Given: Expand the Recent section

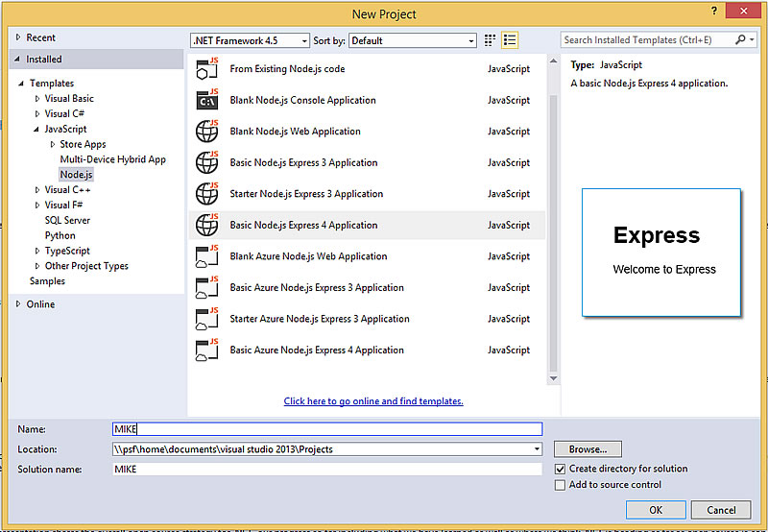Looking at the screenshot, I should [18, 37].
